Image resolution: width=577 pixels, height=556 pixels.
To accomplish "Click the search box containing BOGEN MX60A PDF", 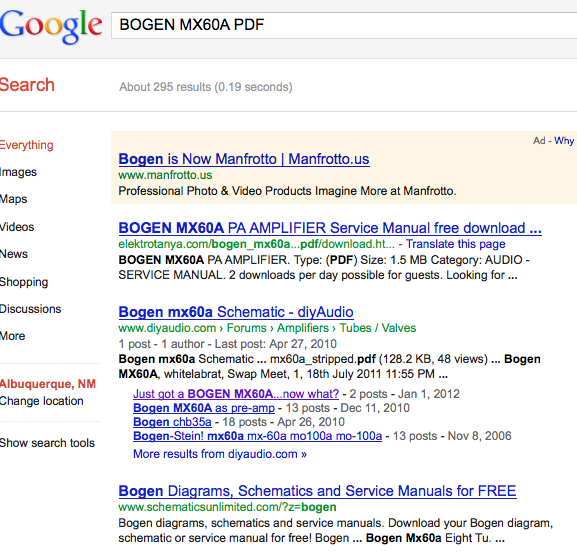I will (x=344, y=25).
